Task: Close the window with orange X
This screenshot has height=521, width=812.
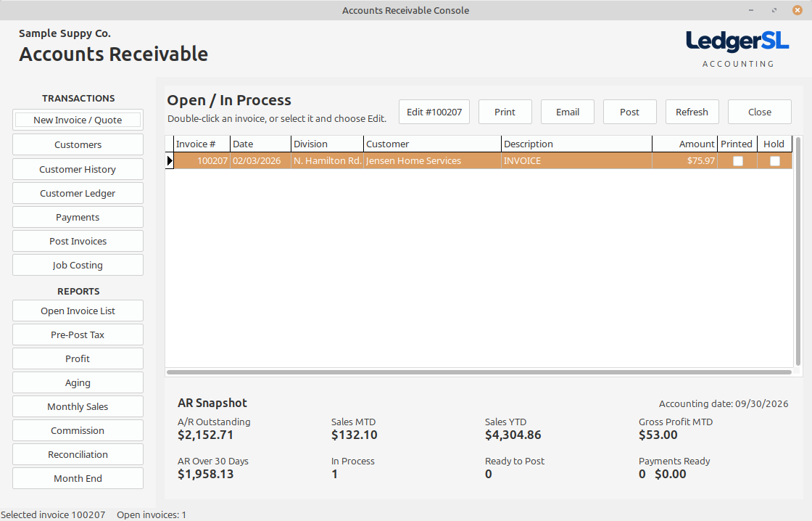Action: tap(797, 10)
